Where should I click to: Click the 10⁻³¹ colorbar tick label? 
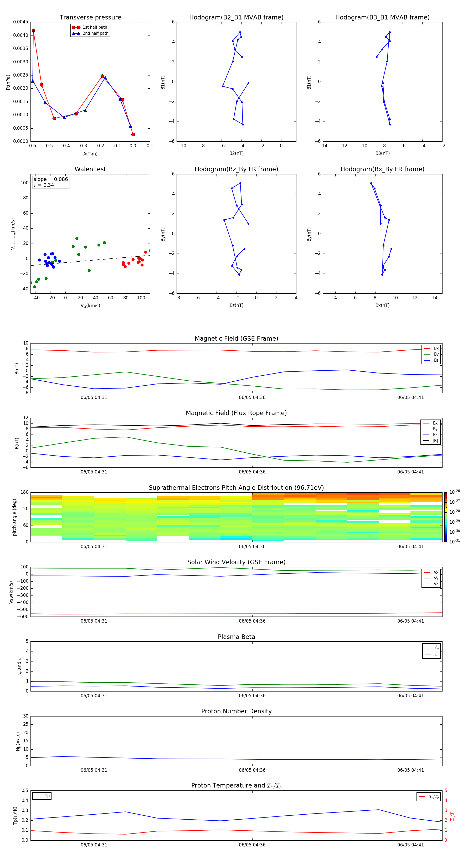pyautogui.click(x=455, y=542)
